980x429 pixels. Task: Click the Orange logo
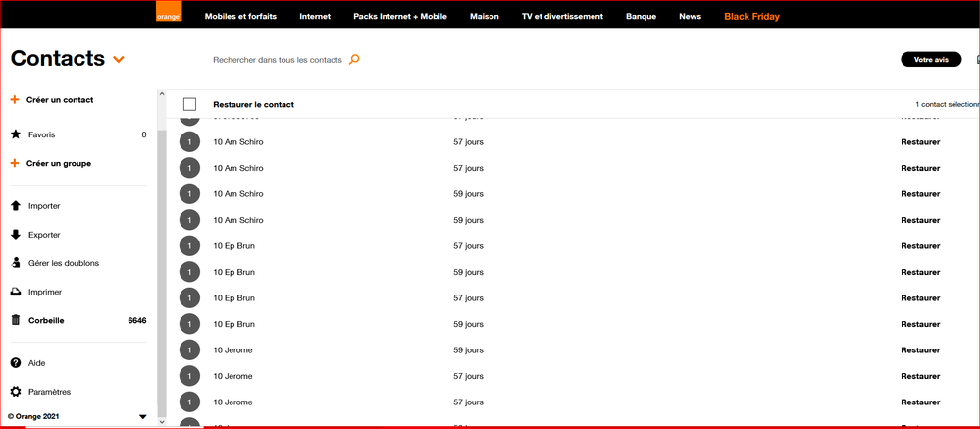(x=169, y=11)
